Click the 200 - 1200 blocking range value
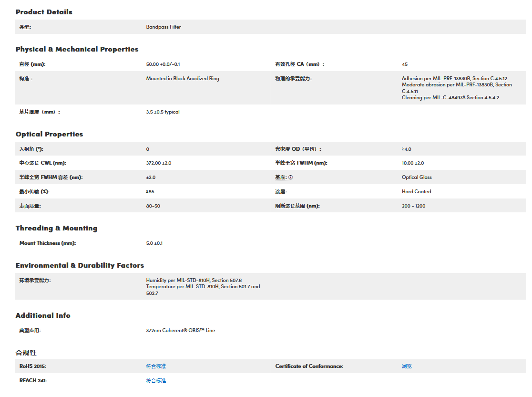This screenshot has height=397, width=532. click(x=413, y=206)
